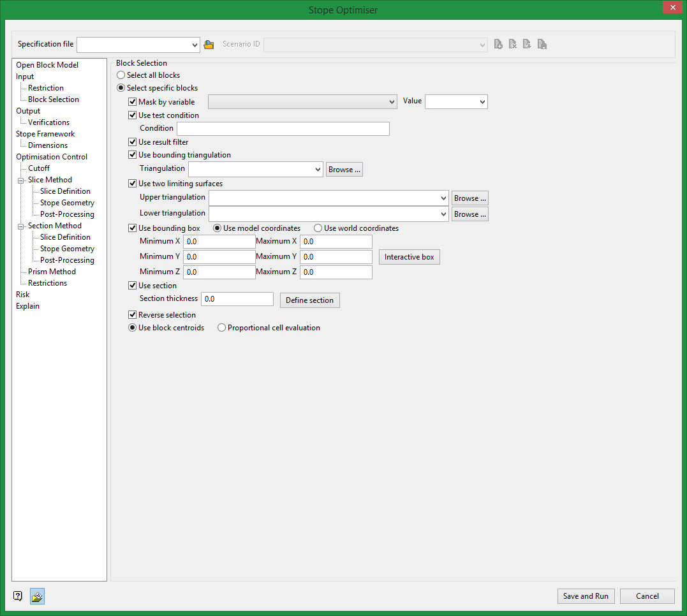
Task: Click the Save and Run button
Action: point(586,596)
